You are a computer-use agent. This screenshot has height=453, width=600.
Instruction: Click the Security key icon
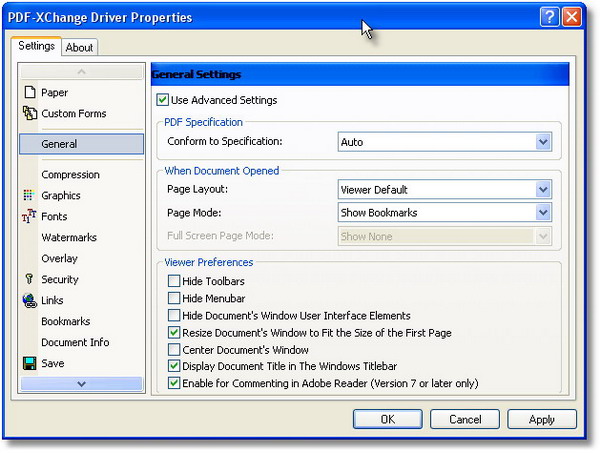pyautogui.click(x=29, y=279)
